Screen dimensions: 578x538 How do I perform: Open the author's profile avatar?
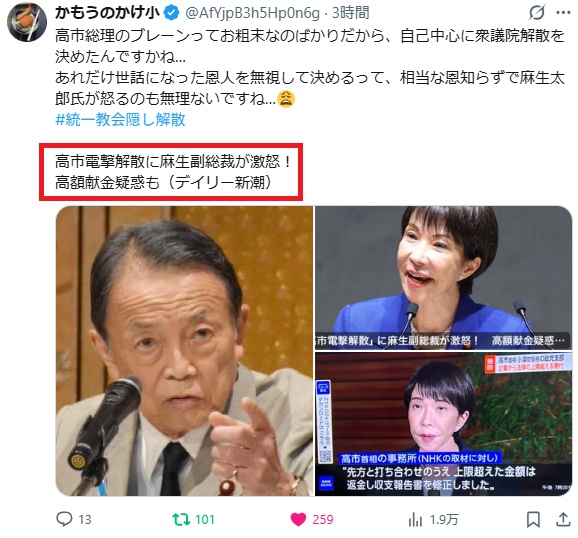point(27,22)
